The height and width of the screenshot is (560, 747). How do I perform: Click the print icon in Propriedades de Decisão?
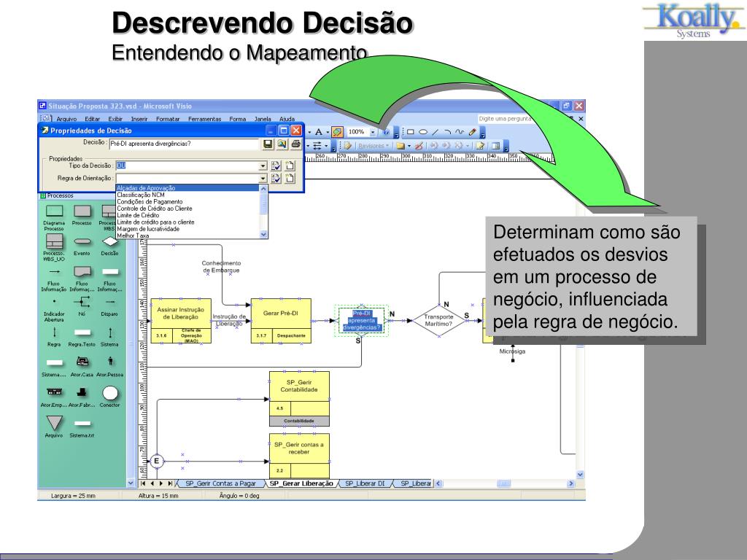click(295, 144)
